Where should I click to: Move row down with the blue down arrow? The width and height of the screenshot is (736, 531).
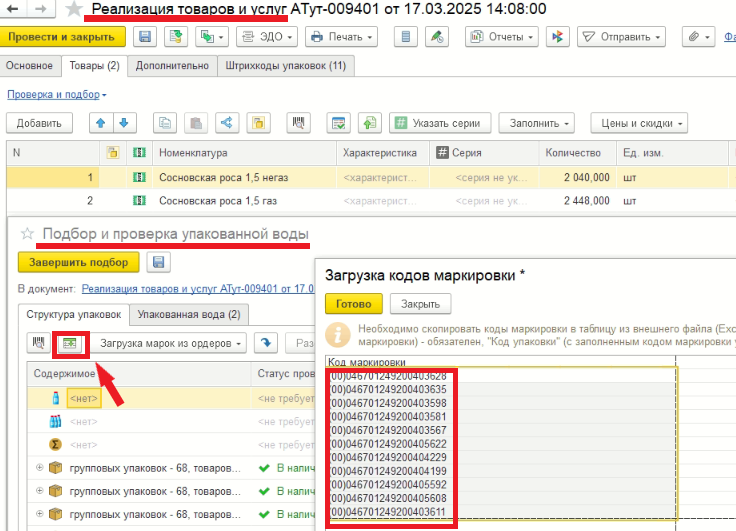click(x=123, y=123)
